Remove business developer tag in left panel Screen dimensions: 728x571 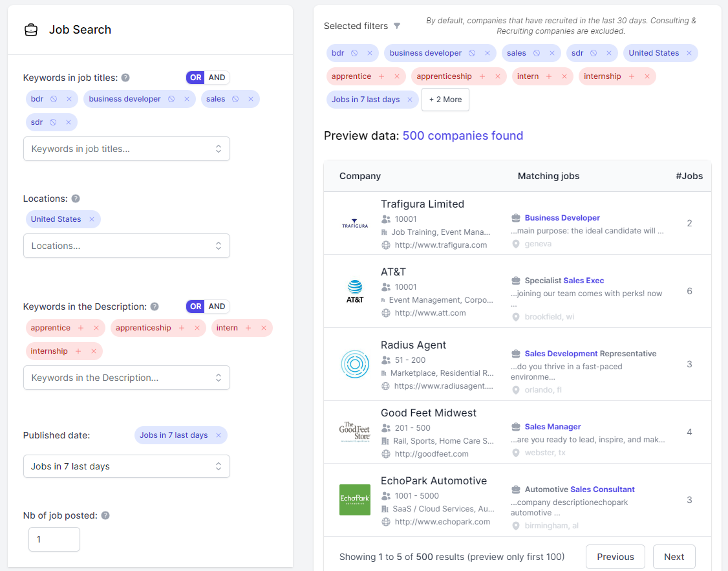(x=187, y=99)
